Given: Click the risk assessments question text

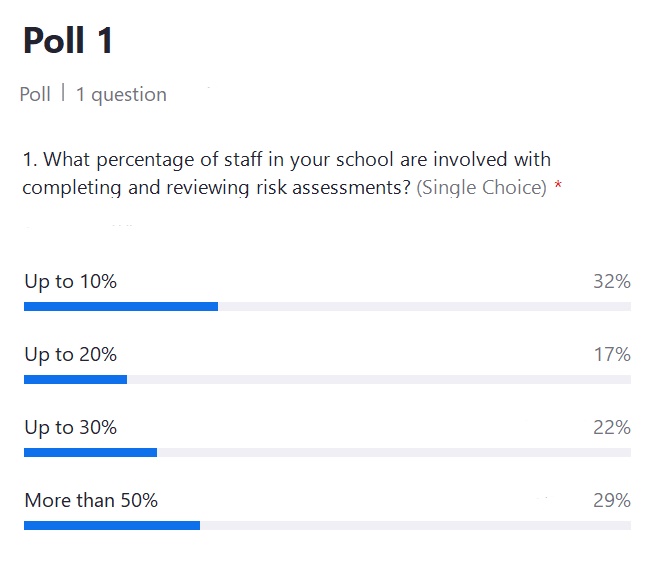Looking at the screenshot, I should pos(287,174).
